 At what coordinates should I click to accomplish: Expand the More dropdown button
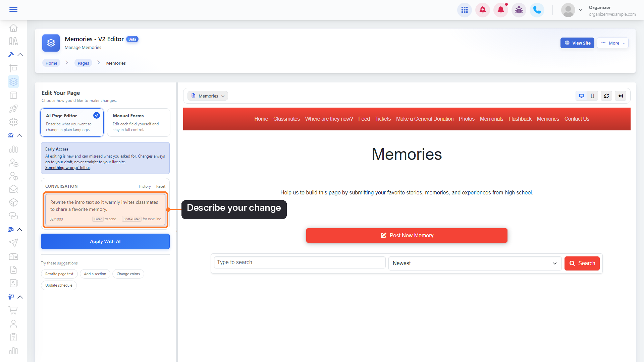click(x=612, y=43)
